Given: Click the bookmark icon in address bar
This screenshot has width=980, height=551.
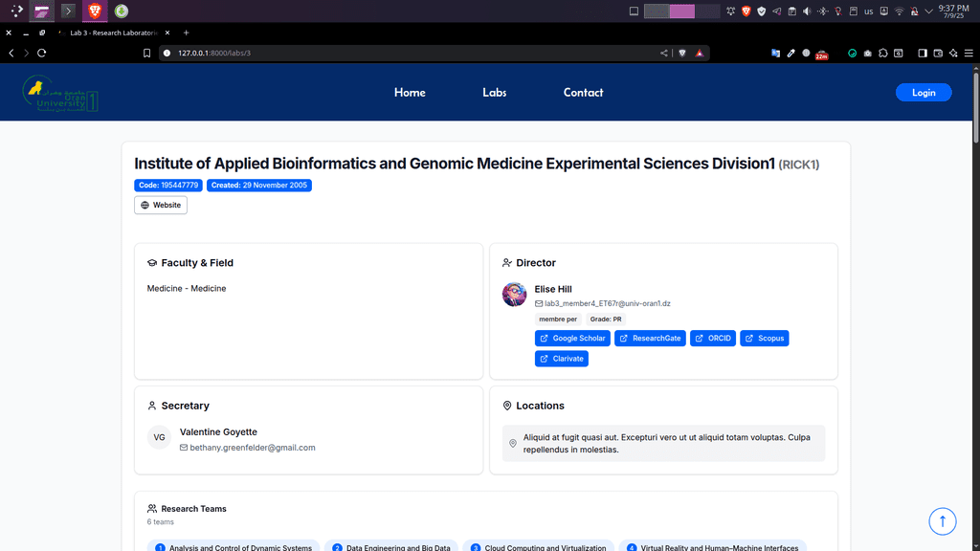Looking at the screenshot, I should pyautogui.click(x=147, y=54).
